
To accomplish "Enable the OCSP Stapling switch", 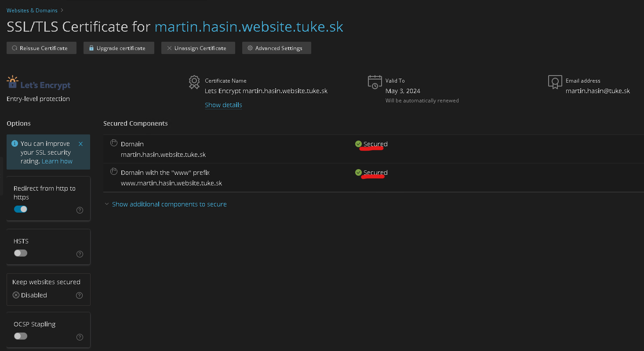I will tap(21, 336).
